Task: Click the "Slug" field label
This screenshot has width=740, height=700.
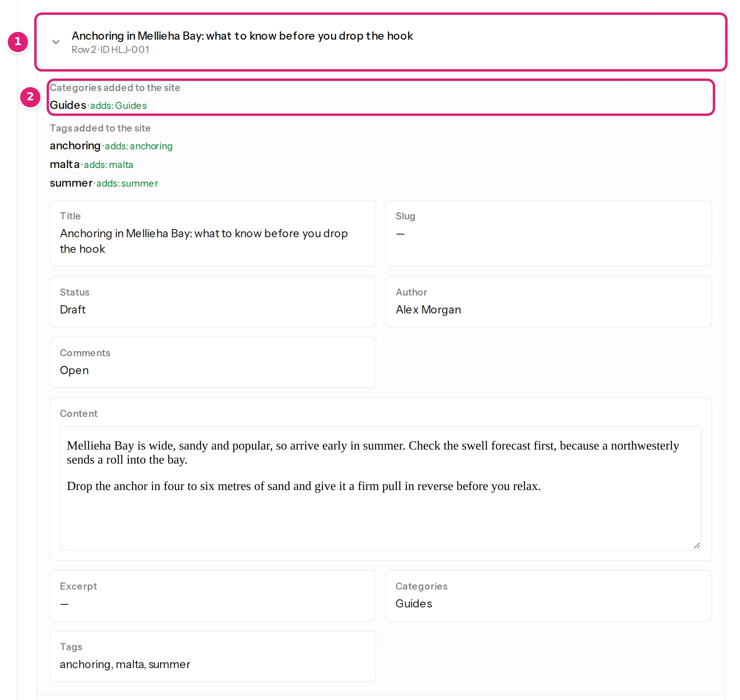Action: (405, 216)
